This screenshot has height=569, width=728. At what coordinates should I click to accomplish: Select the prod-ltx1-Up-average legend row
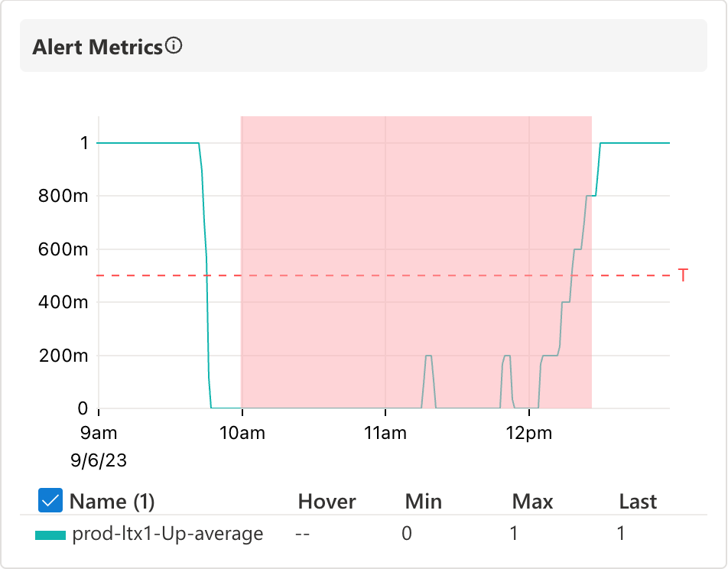(167, 534)
